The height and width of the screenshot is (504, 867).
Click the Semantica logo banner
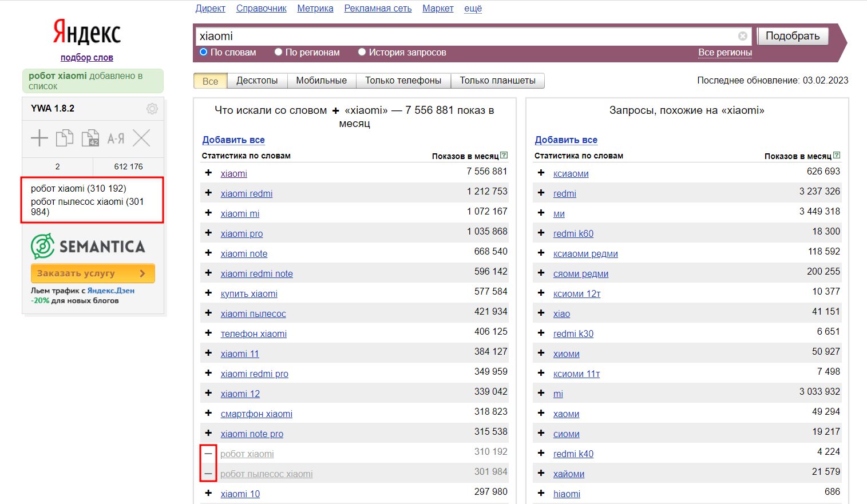click(x=88, y=247)
